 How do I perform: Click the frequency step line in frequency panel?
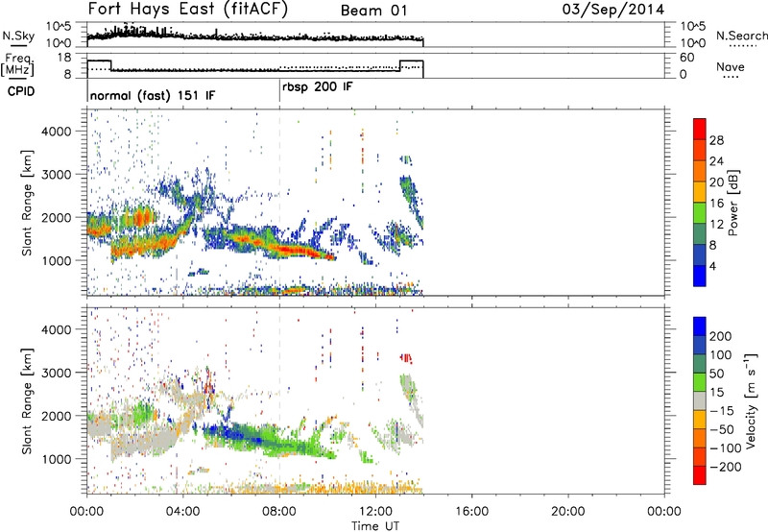point(254,70)
